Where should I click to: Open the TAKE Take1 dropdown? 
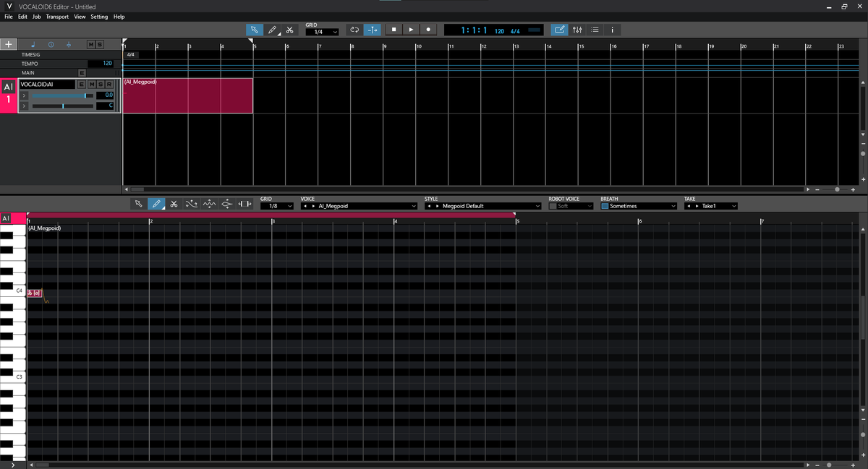[711, 206]
